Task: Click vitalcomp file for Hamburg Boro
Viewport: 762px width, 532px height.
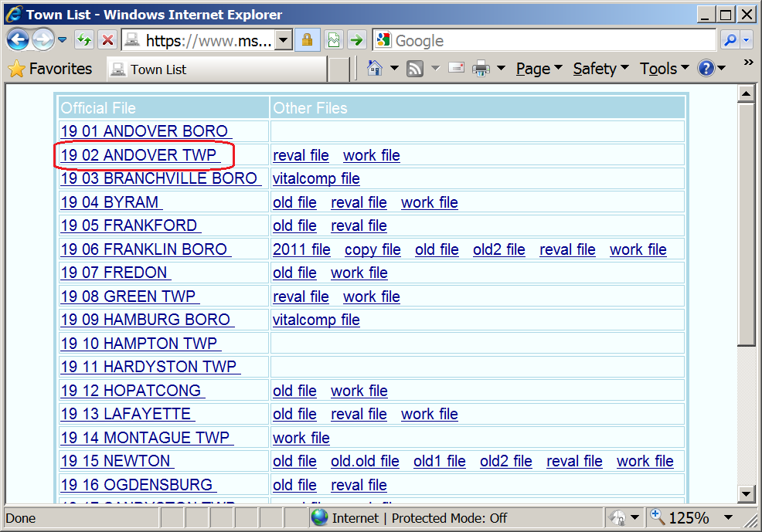Action: pos(316,320)
